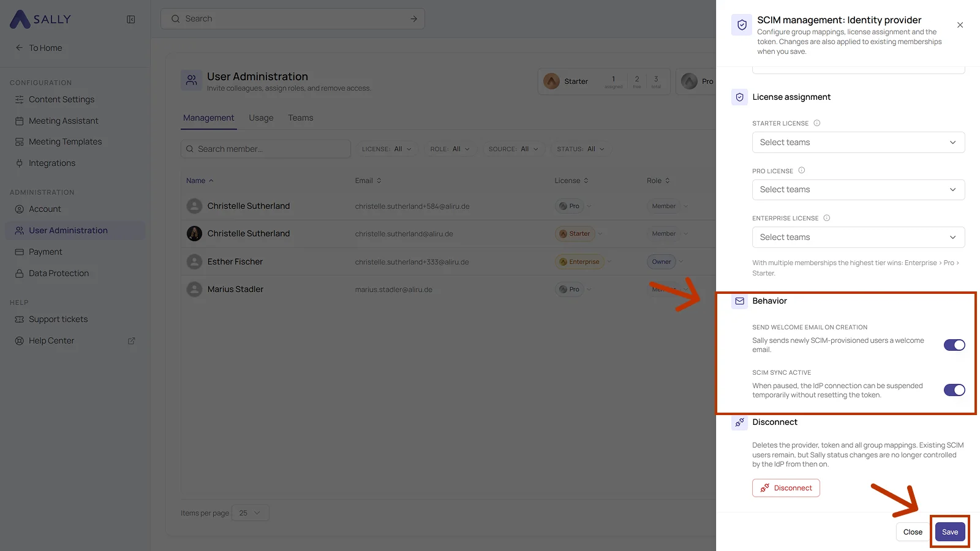The height and width of the screenshot is (551, 980).
Task: Open Content Settings menu item
Action: (75, 99)
